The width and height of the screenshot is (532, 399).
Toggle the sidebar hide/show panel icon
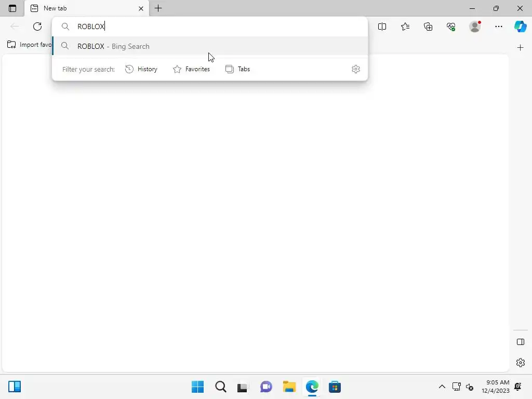[x=521, y=342]
